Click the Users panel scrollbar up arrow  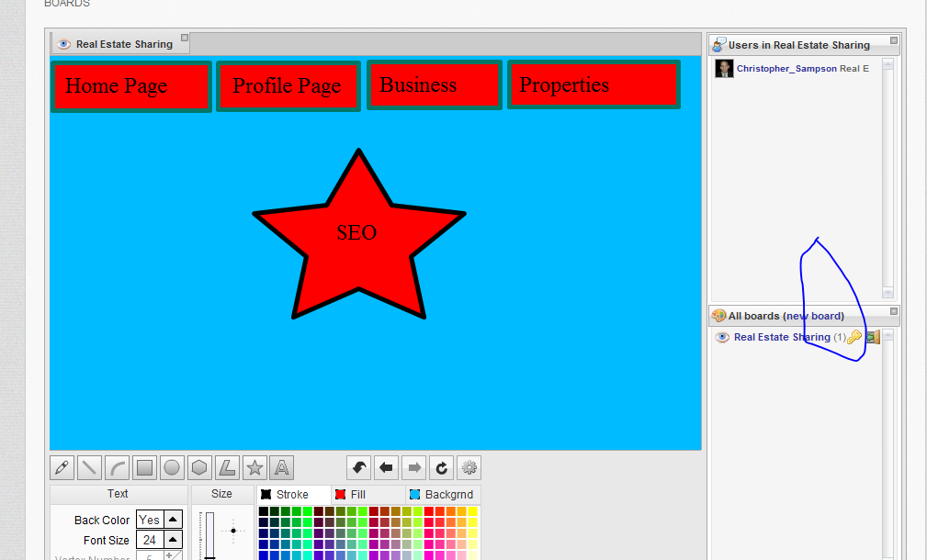click(x=887, y=64)
